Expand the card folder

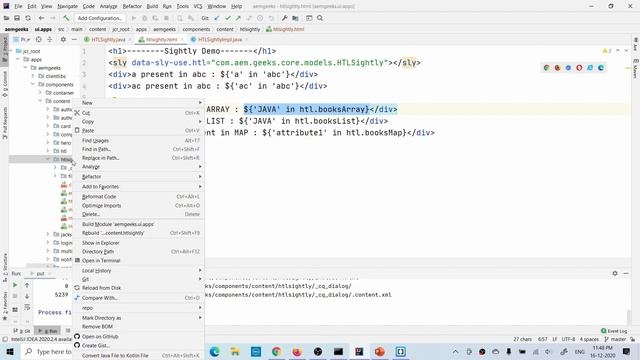pyautogui.click(x=48, y=126)
